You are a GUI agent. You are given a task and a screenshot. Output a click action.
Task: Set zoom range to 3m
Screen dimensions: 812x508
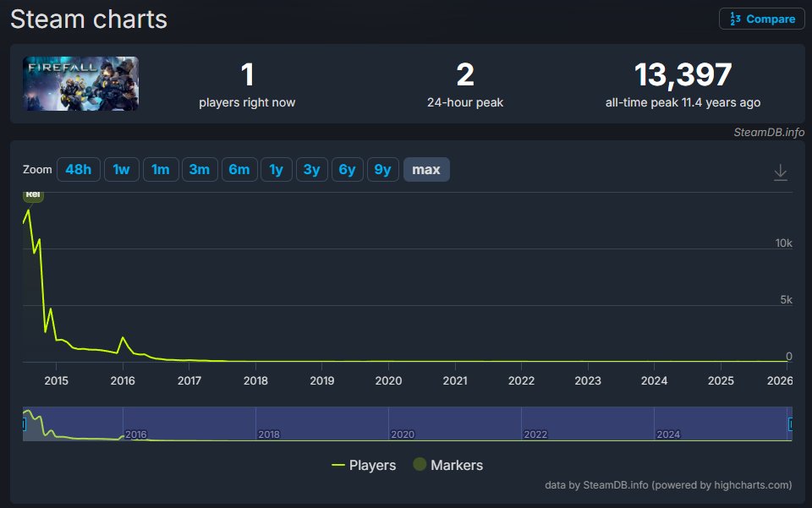[200, 170]
